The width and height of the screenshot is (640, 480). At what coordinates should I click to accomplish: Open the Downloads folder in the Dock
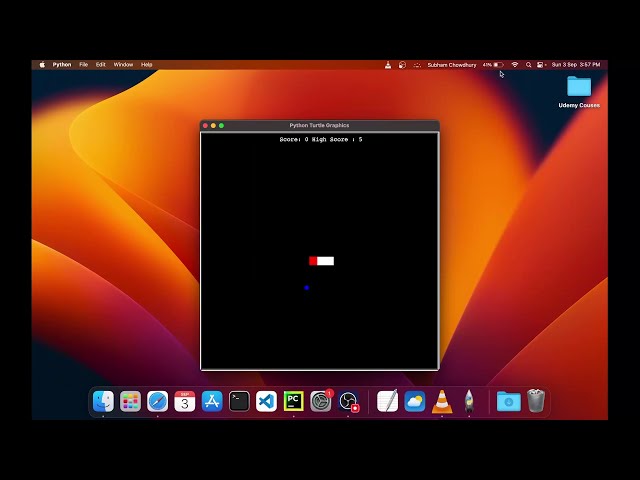coord(509,401)
